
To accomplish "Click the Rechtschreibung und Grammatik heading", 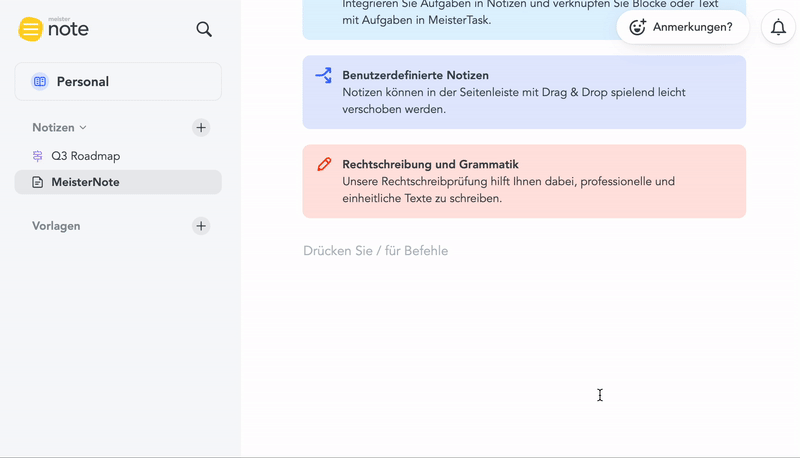I will [x=430, y=165].
